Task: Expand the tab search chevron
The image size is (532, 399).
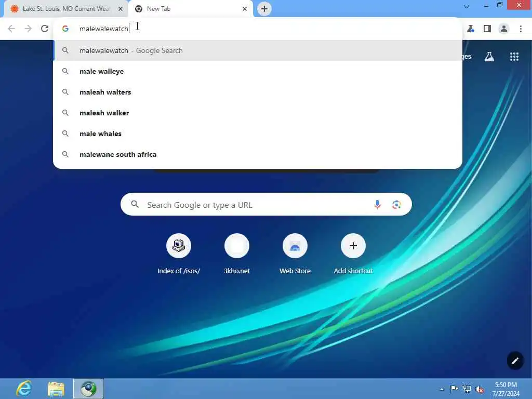Action: tap(467, 6)
